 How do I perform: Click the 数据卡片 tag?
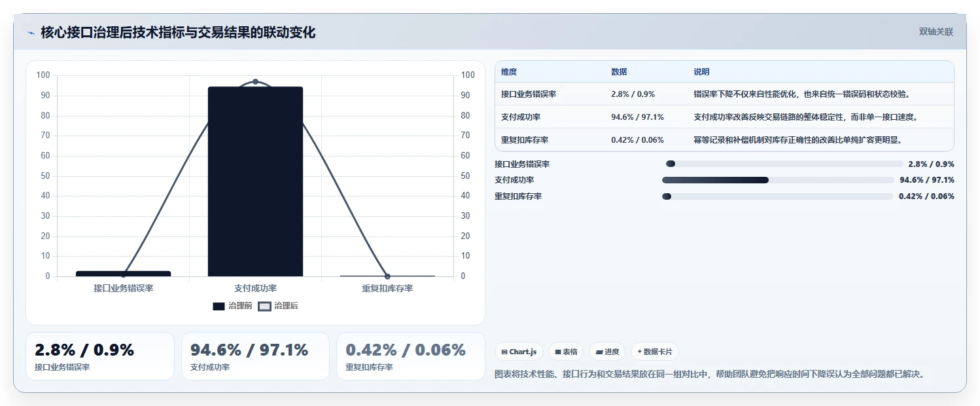tap(655, 352)
